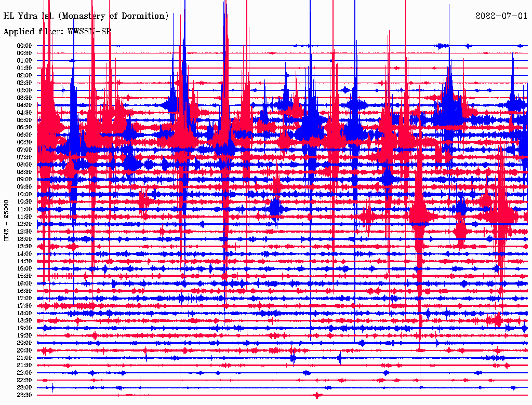Select the 05:30 time label
This screenshot has width=532, height=405.
point(24,128)
